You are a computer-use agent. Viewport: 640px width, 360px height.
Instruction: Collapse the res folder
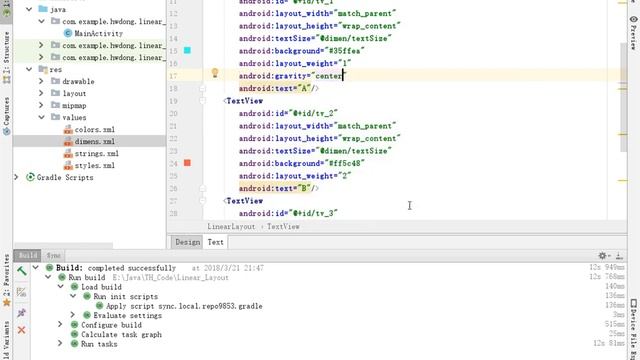click(x=29, y=69)
